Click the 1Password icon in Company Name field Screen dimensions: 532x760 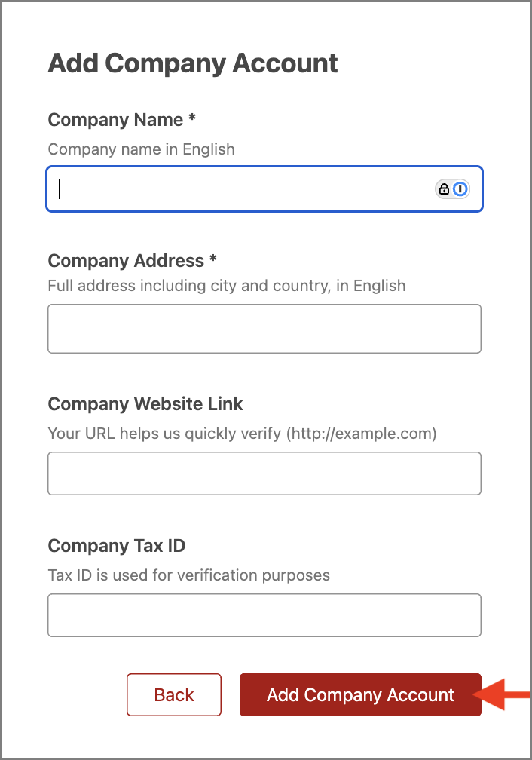(460, 188)
